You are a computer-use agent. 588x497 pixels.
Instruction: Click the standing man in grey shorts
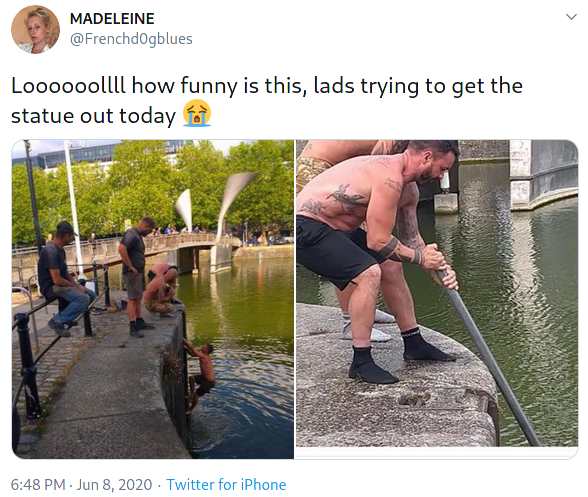135,276
